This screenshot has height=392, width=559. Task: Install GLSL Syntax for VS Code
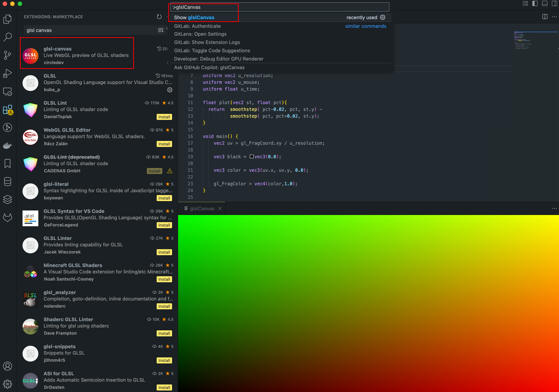point(164,225)
